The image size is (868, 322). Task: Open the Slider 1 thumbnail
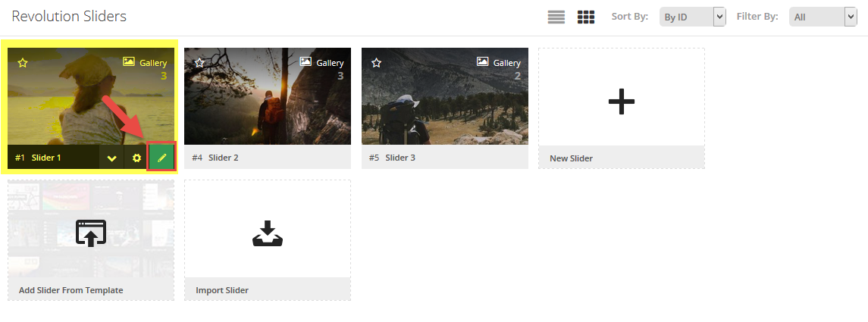click(91, 96)
